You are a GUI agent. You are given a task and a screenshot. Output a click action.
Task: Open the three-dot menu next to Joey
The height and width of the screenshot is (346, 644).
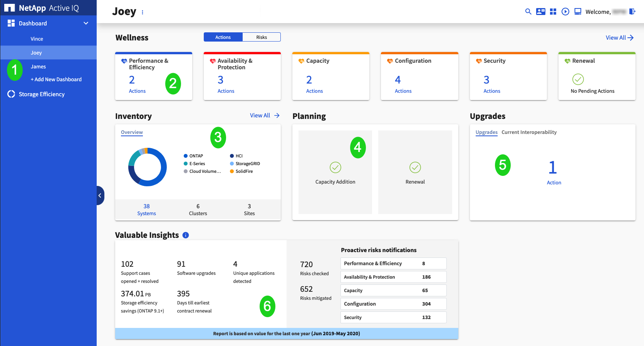click(143, 12)
